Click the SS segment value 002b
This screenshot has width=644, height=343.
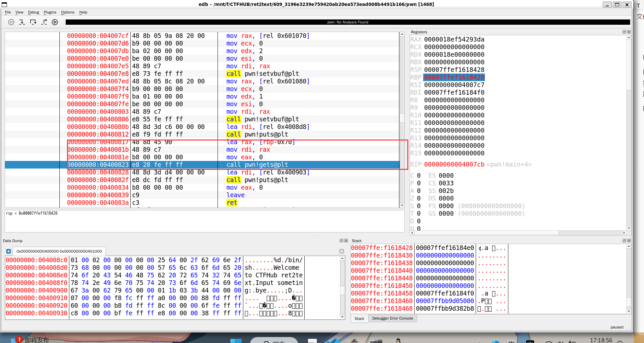(446, 191)
